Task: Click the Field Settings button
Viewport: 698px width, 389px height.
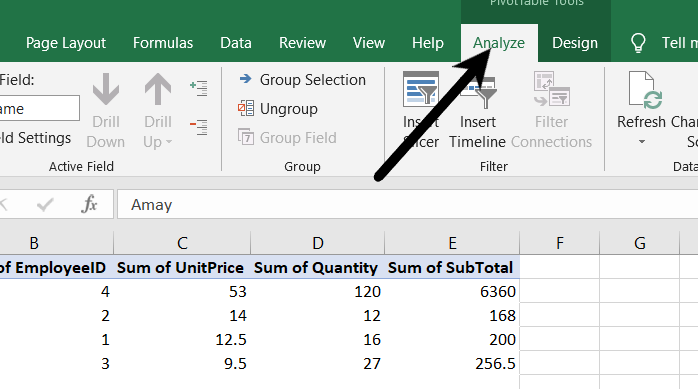Action: (35, 138)
